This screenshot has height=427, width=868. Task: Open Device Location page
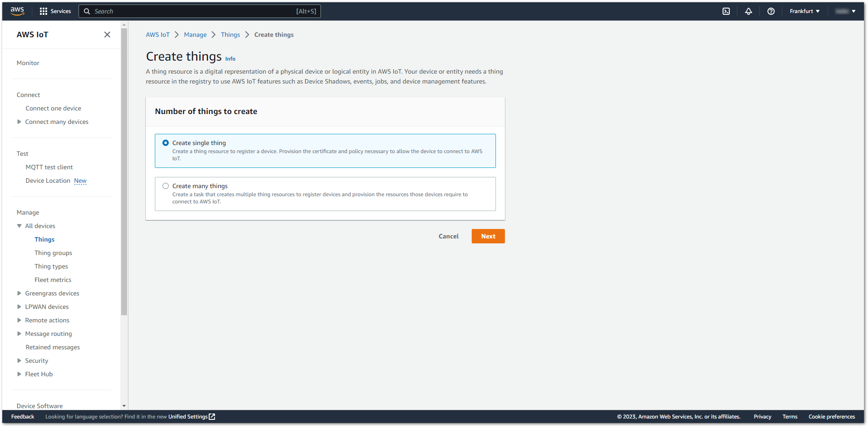pyautogui.click(x=48, y=180)
